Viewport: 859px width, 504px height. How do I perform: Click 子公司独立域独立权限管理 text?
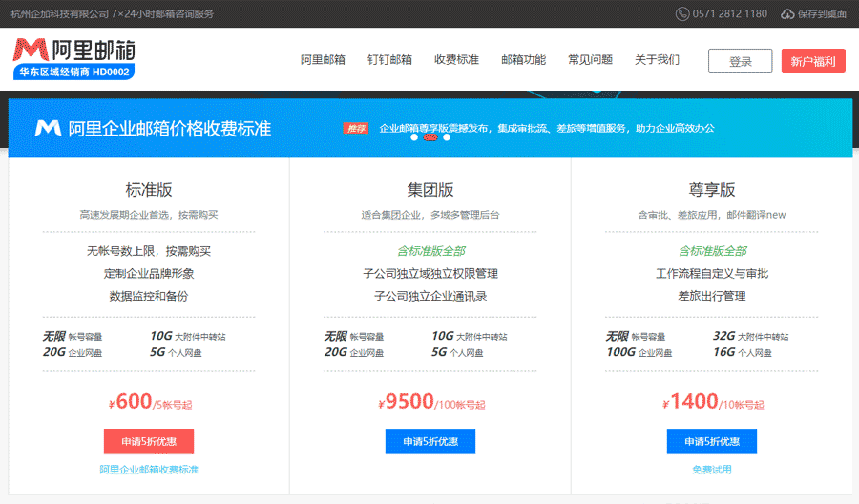(430, 273)
